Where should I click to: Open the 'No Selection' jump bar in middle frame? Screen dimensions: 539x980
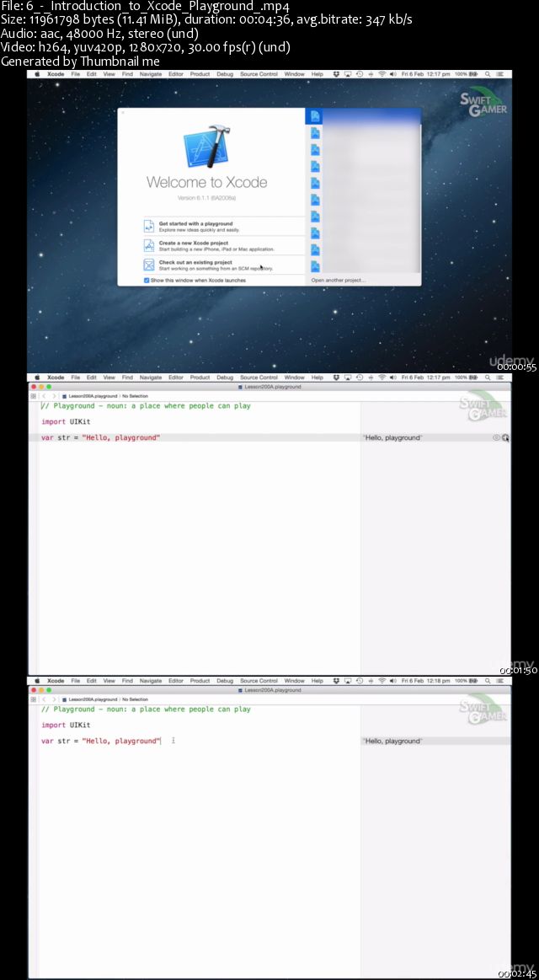pyautogui.click(x=136, y=395)
